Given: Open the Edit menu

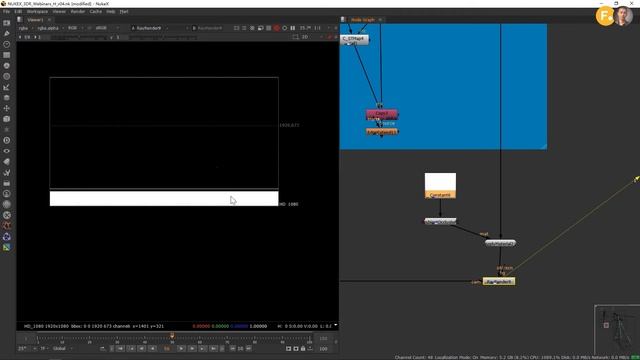Looking at the screenshot, I should (x=18, y=11).
